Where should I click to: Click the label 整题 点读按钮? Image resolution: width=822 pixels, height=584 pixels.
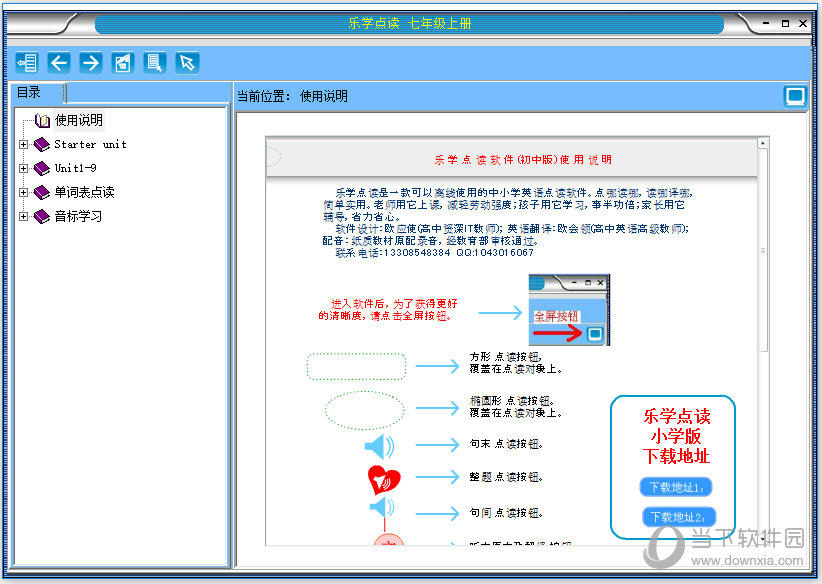[506, 477]
